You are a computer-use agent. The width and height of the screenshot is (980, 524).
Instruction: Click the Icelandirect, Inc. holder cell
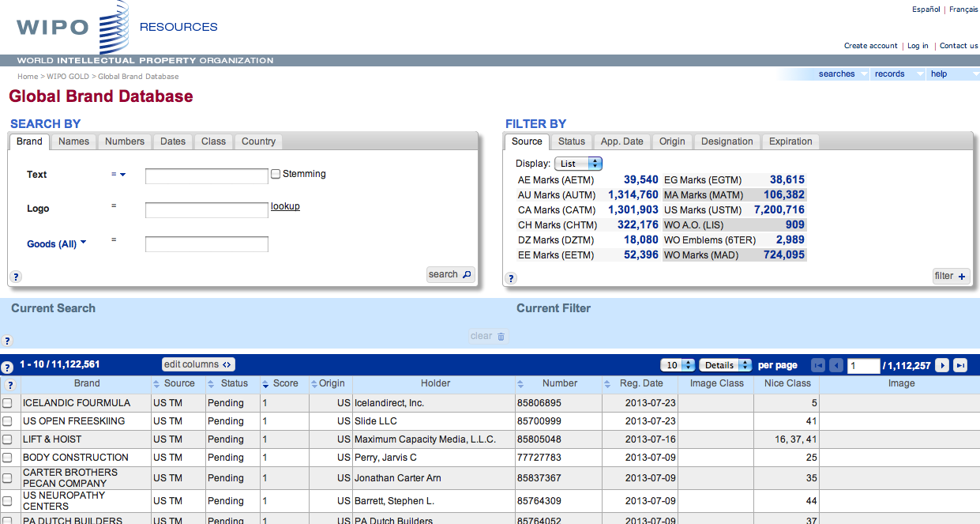click(x=434, y=403)
